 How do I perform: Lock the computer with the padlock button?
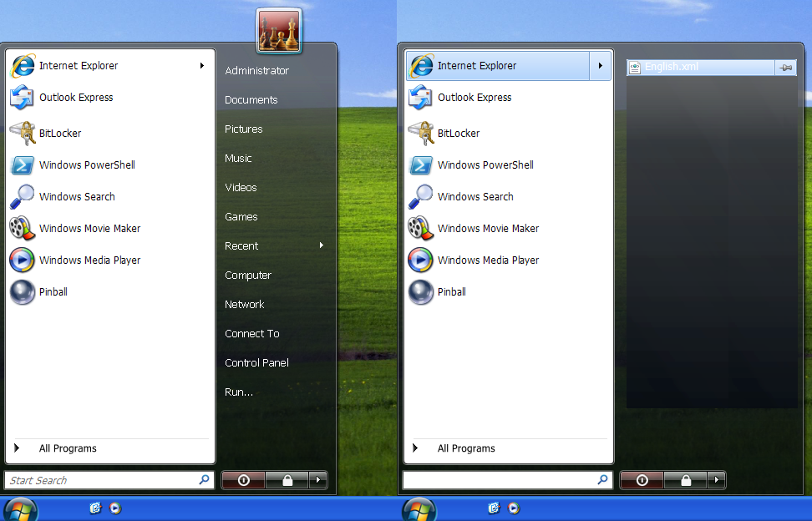[287, 480]
